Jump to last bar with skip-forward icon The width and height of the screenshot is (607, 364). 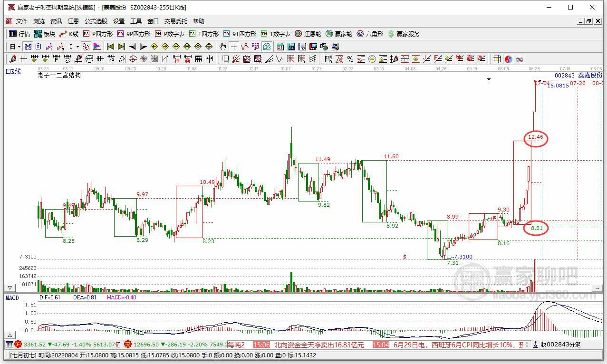[x=121, y=47]
